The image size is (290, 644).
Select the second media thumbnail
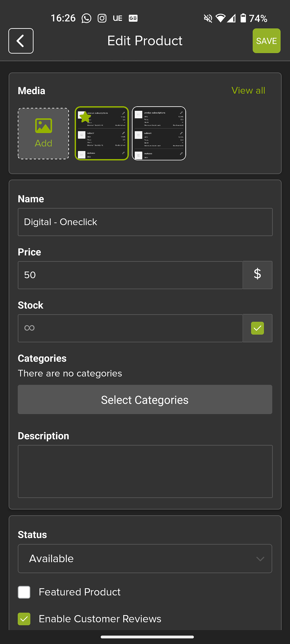pyautogui.click(x=159, y=133)
